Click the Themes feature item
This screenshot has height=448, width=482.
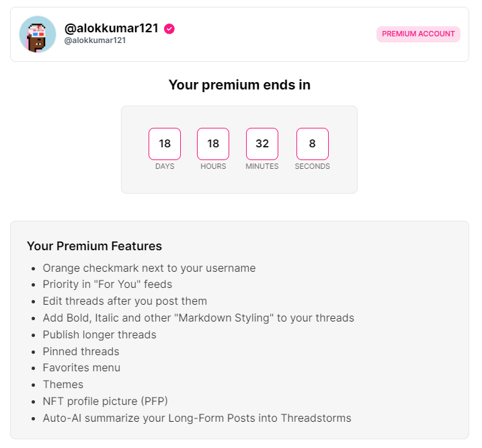(x=63, y=385)
